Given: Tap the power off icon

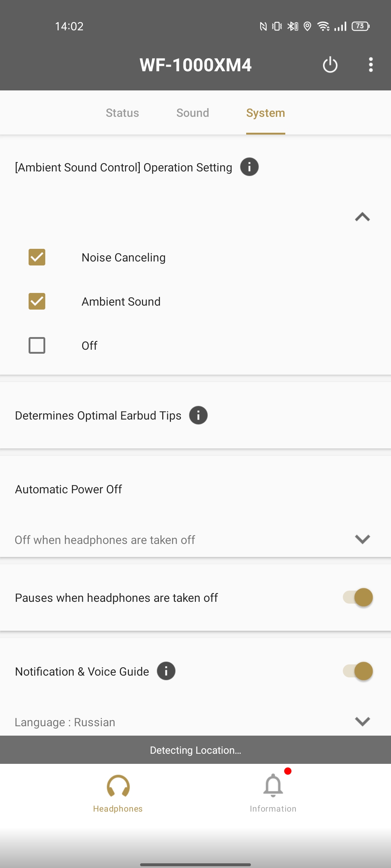Looking at the screenshot, I should pyautogui.click(x=330, y=65).
